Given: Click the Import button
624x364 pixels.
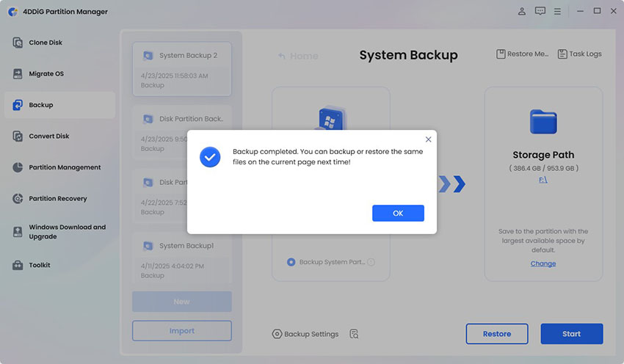Looking at the screenshot, I should (182, 330).
